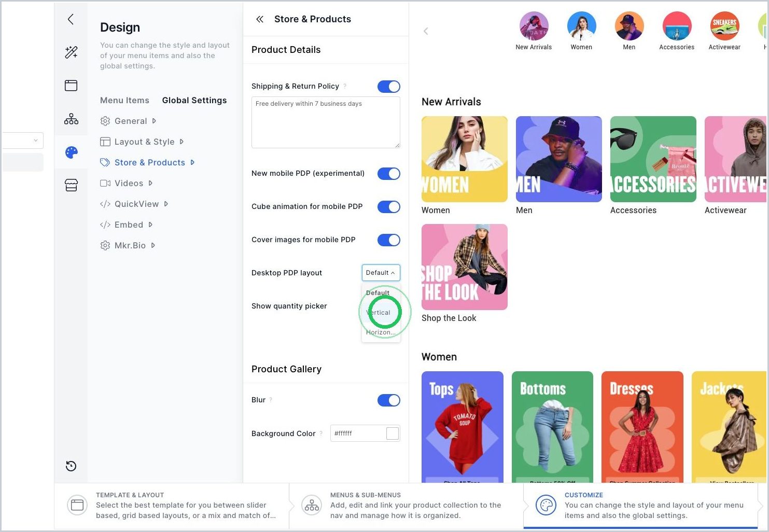Open QuickView settings link
This screenshot has width=769, height=532.
point(137,204)
